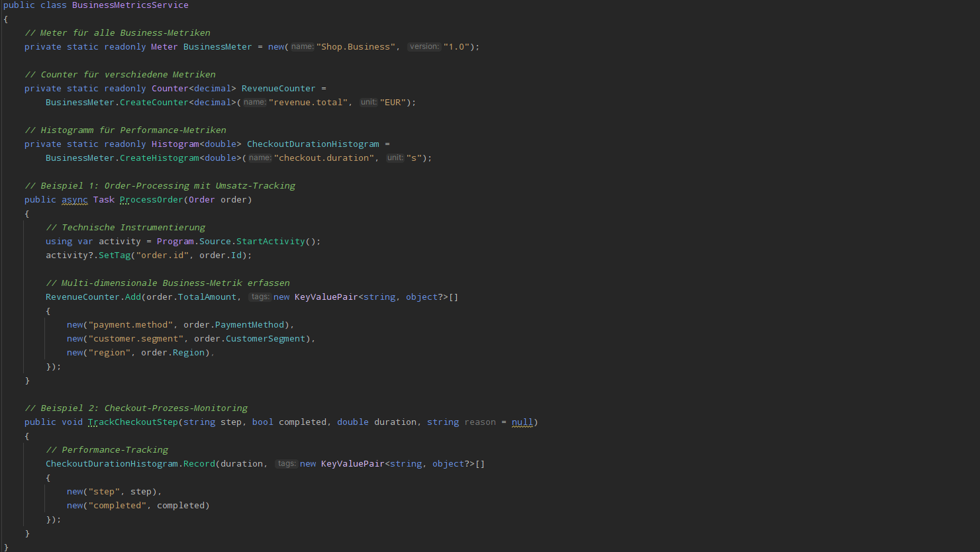Place cursor on CheckoutDurationHistogram field declaration

click(x=313, y=144)
